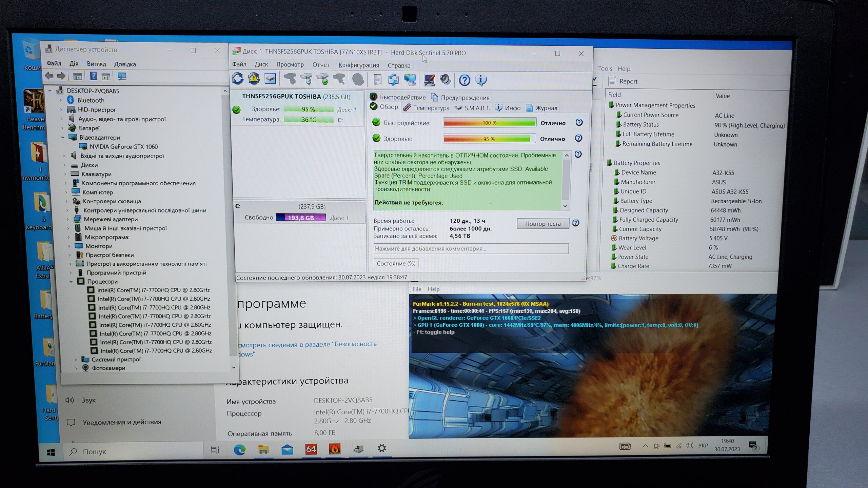Click the blue question mark Help icon

[x=464, y=80]
